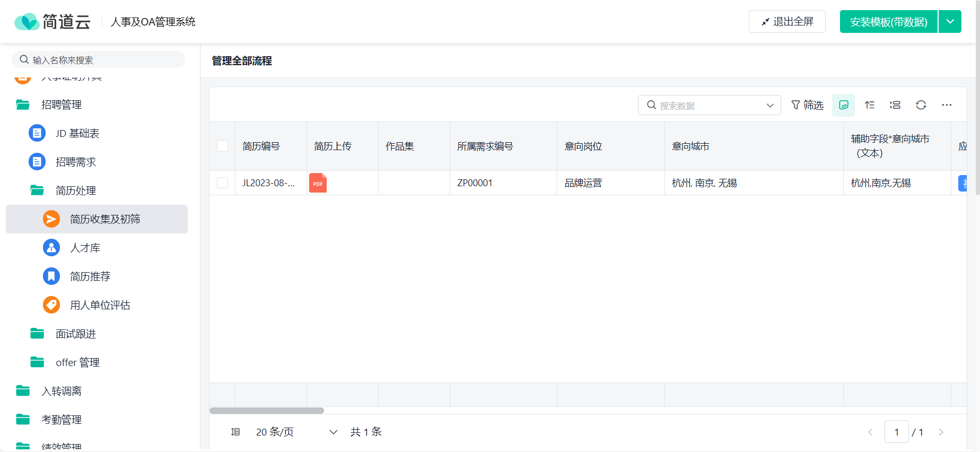
Task: Click the JD 基础表 form icon
Action: click(x=37, y=133)
